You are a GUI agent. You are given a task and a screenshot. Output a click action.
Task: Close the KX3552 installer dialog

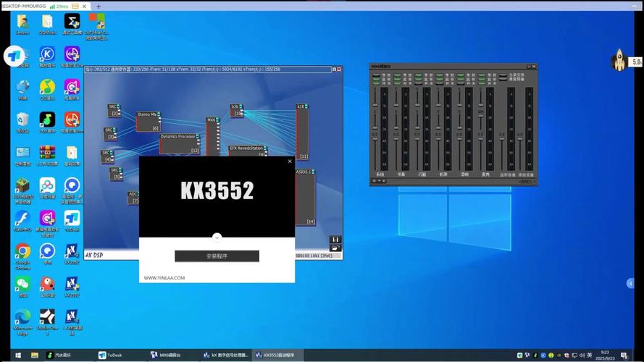[x=290, y=161]
